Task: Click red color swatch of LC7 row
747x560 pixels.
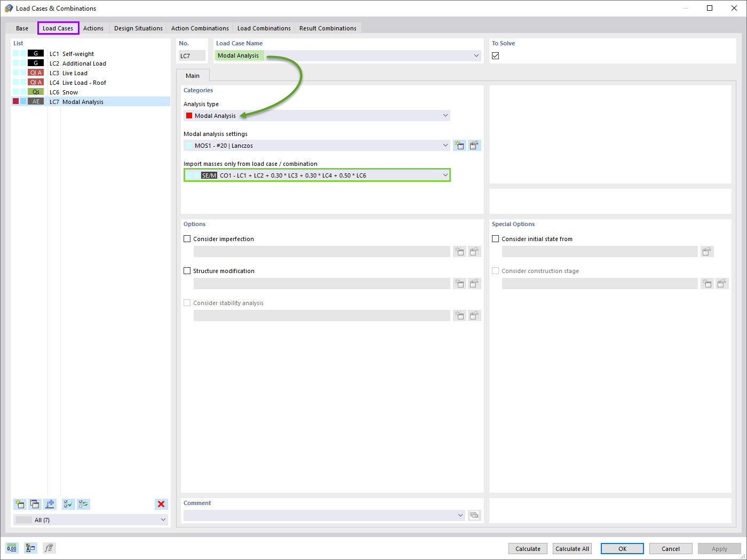Action: click(15, 101)
